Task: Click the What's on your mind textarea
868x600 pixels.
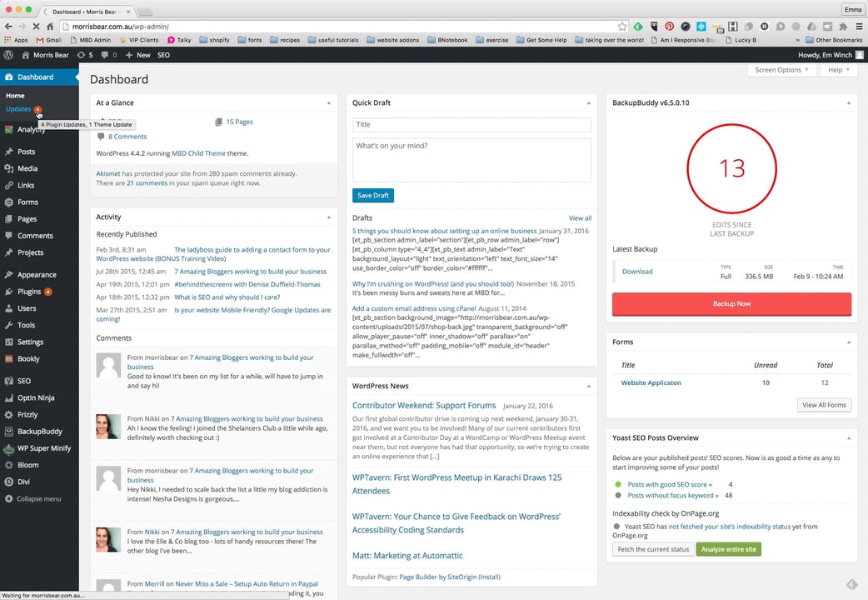Action: [x=471, y=160]
